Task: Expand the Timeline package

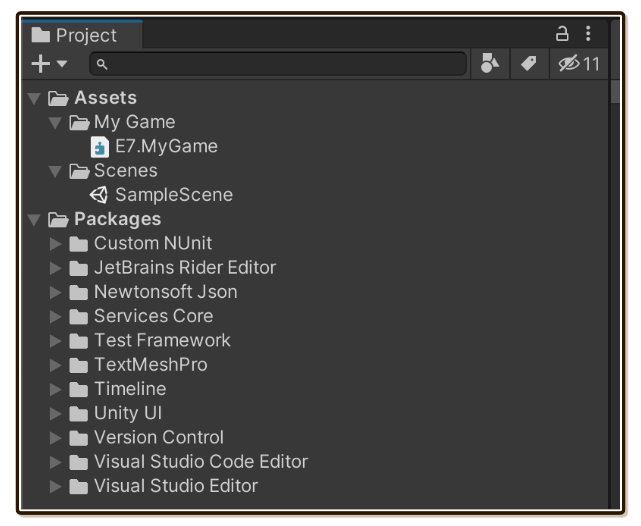Action: 55,389
